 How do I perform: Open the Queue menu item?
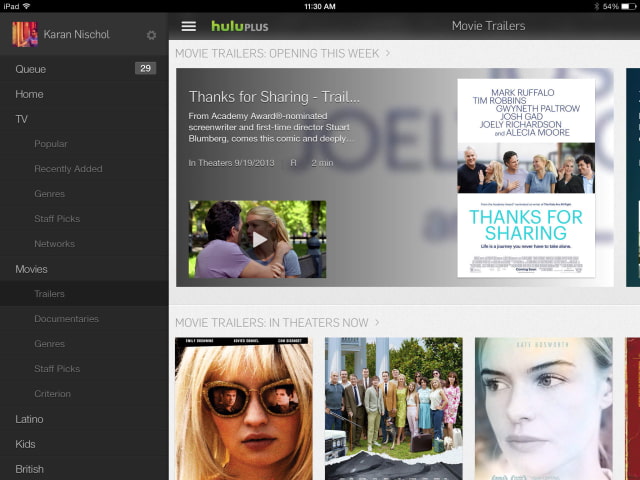[31, 69]
